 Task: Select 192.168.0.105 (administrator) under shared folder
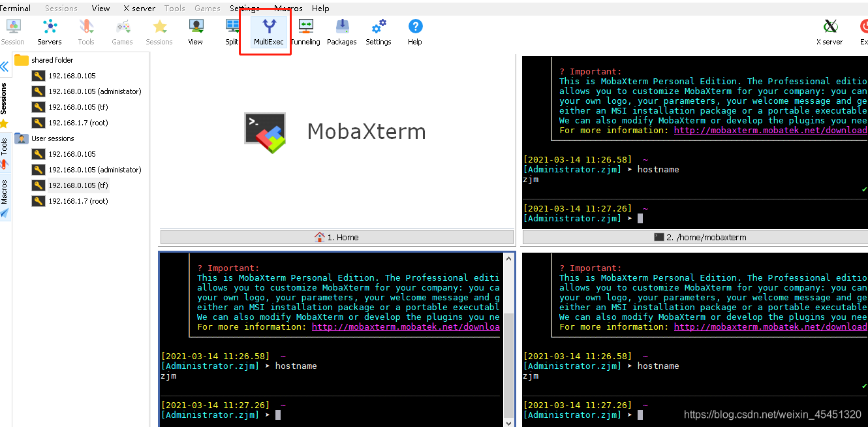(x=95, y=91)
